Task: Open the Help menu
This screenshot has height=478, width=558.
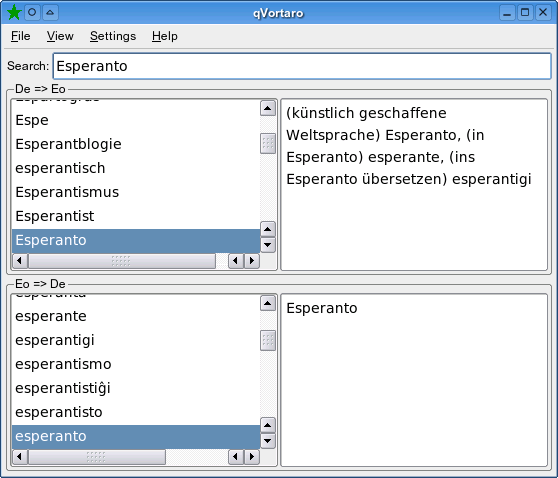Action: click(x=165, y=36)
